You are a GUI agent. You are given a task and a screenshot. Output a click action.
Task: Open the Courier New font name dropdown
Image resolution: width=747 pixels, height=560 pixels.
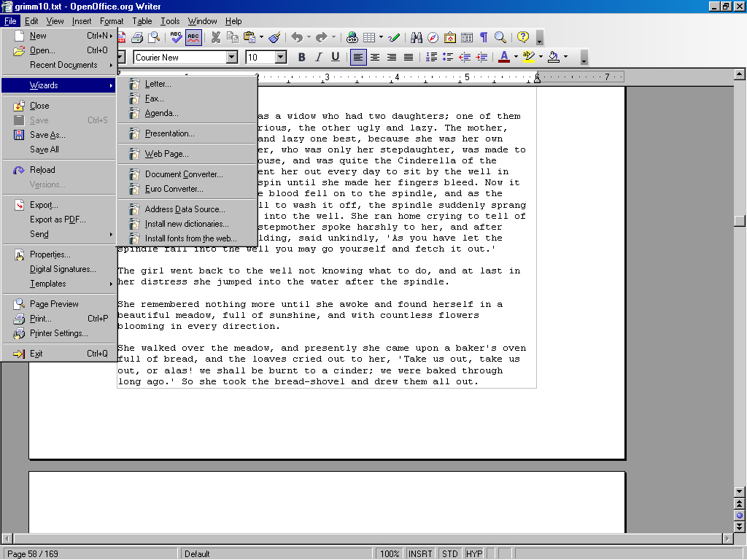pyautogui.click(x=231, y=57)
